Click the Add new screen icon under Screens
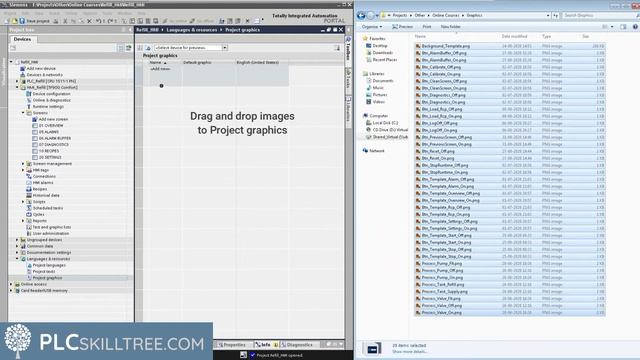This screenshot has height=360, width=640. 35,119
